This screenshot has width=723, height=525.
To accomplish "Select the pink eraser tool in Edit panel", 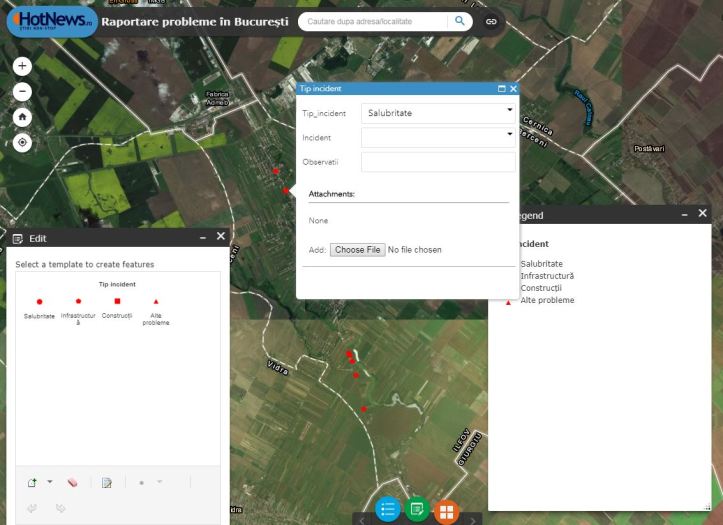I will tap(73, 483).
